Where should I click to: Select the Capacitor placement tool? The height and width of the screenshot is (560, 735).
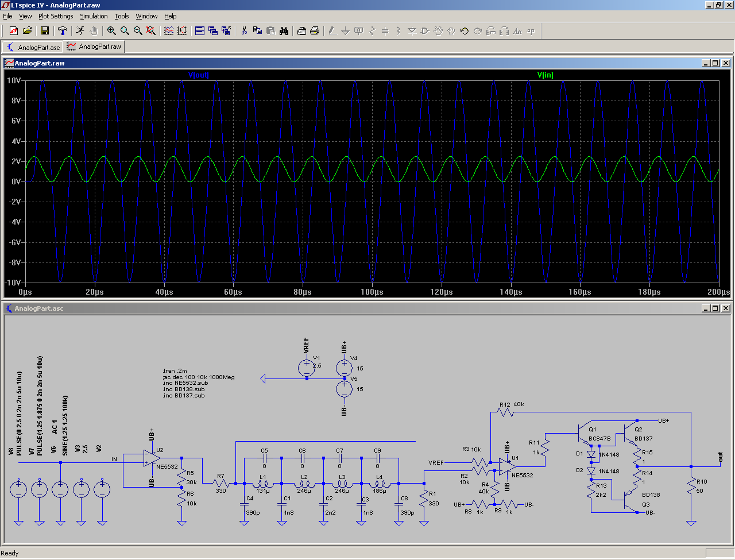click(x=385, y=30)
